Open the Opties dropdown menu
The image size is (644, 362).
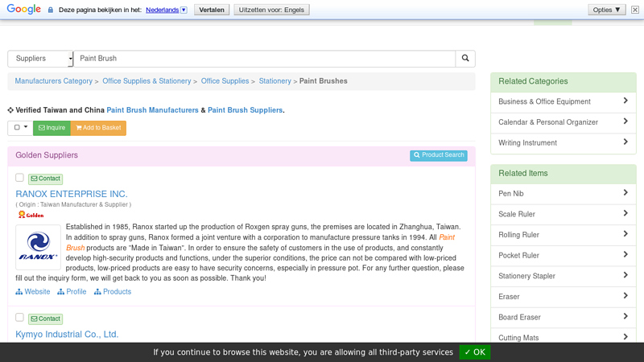tap(607, 10)
